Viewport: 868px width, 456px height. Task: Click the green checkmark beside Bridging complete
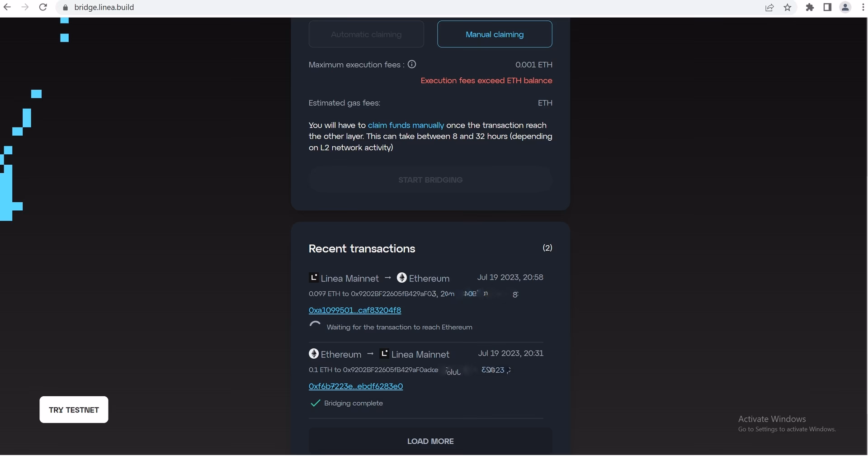[315, 403]
